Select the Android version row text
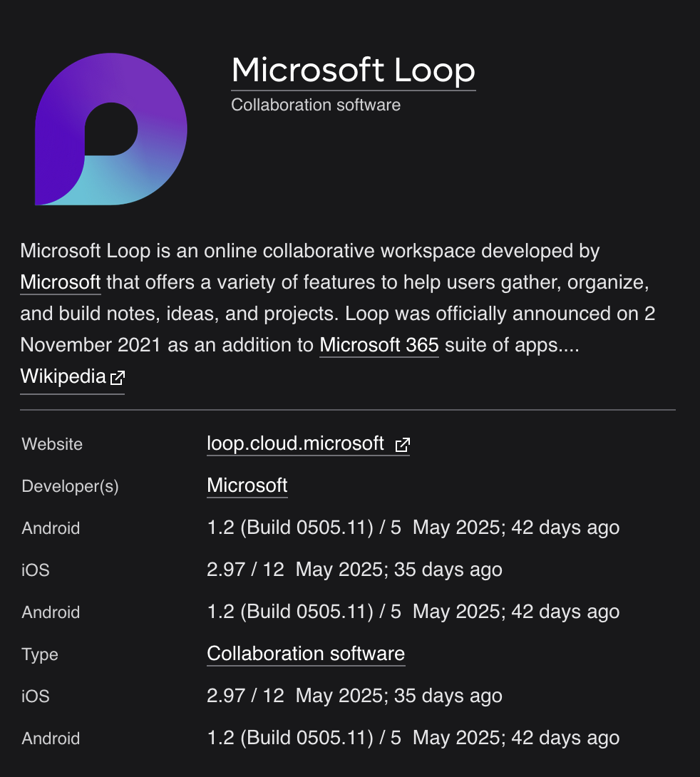This screenshot has height=777, width=700. tap(412, 528)
